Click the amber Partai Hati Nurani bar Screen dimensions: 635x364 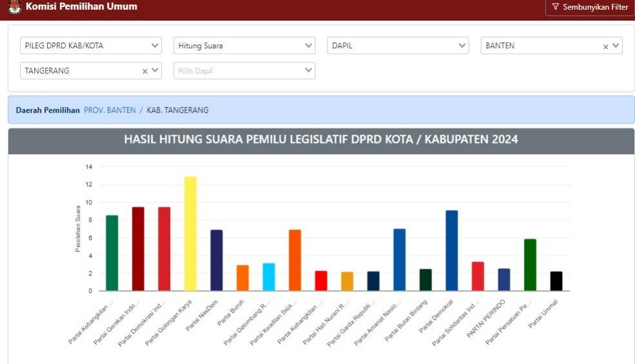coord(347,282)
